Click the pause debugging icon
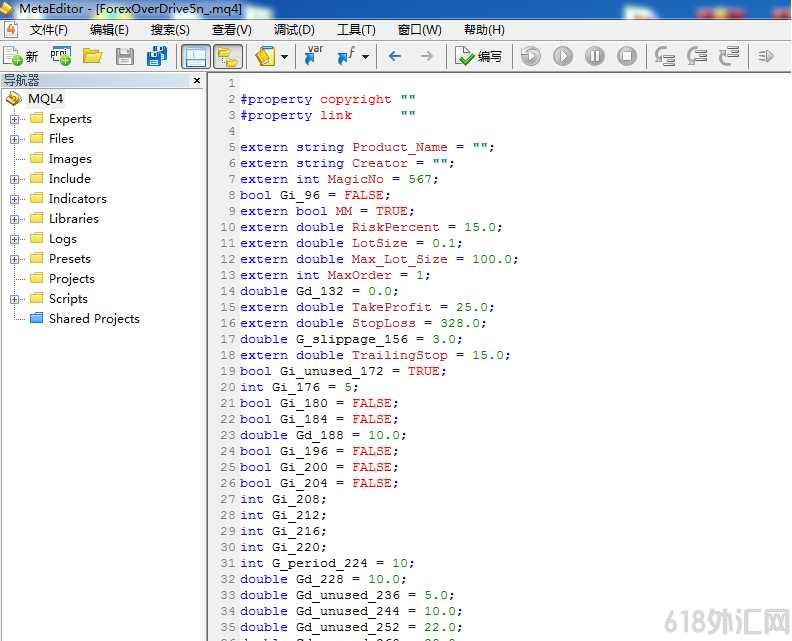Image resolution: width=792 pixels, height=641 pixels. (595, 56)
